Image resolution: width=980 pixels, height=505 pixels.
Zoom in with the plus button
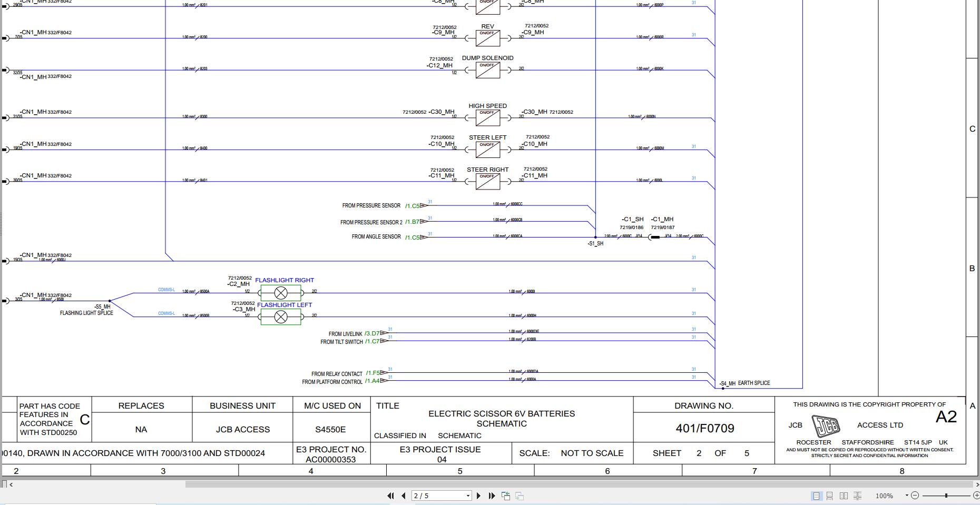pyautogui.click(x=976, y=496)
